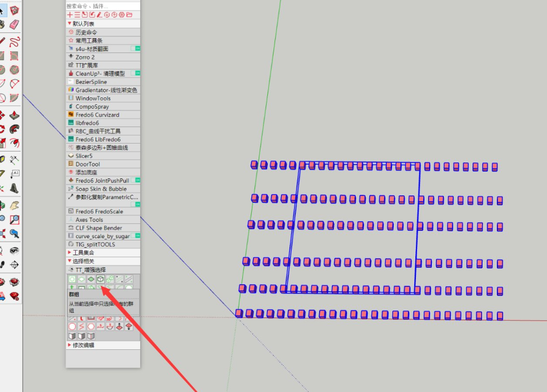
Task: Click the list view icon in panel toolbar
Action: 77,15
